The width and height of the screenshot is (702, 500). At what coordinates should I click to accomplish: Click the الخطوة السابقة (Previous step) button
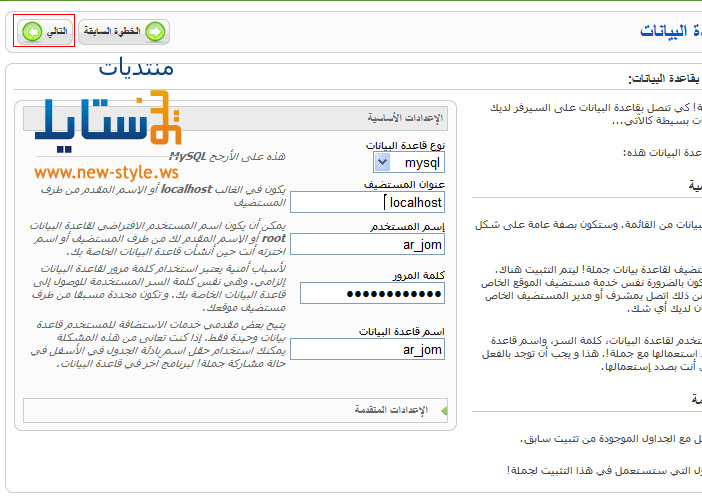(x=124, y=32)
